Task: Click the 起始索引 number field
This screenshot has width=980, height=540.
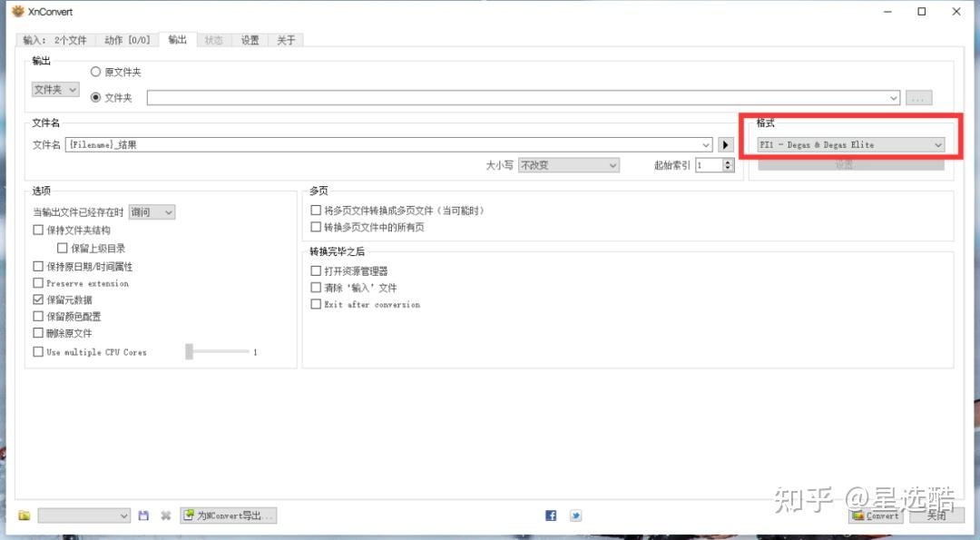Action: click(710, 165)
